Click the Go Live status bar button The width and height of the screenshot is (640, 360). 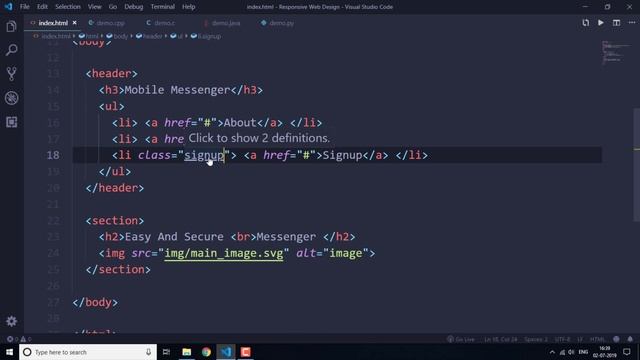click(461, 339)
